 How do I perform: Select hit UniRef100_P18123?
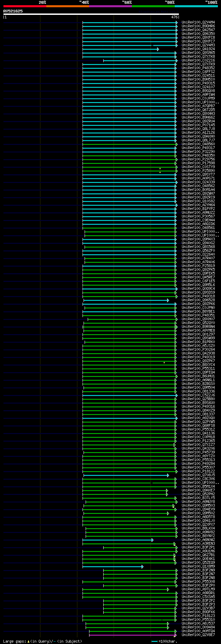(198, 616)
